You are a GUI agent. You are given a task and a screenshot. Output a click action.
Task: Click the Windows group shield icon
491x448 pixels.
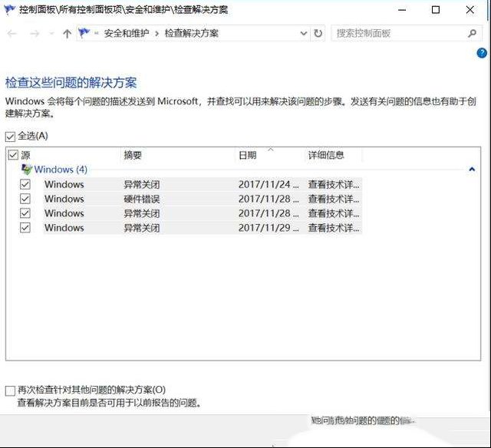(27, 170)
